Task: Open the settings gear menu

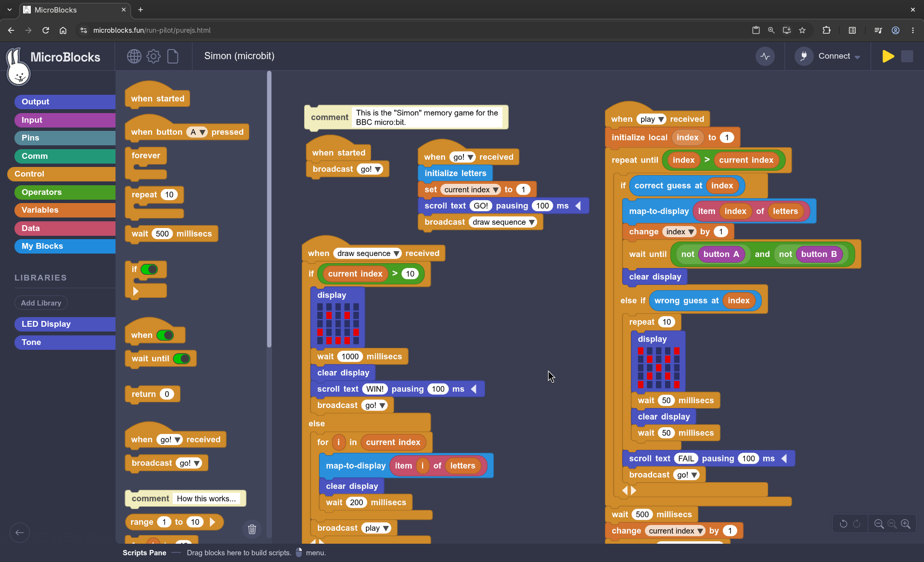Action: [x=154, y=56]
